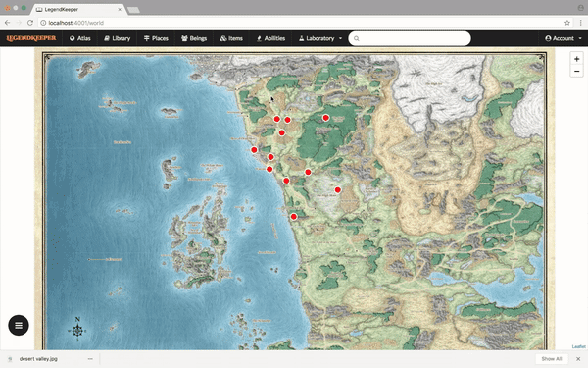
Task: Go back in the browser
Action: (7, 23)
